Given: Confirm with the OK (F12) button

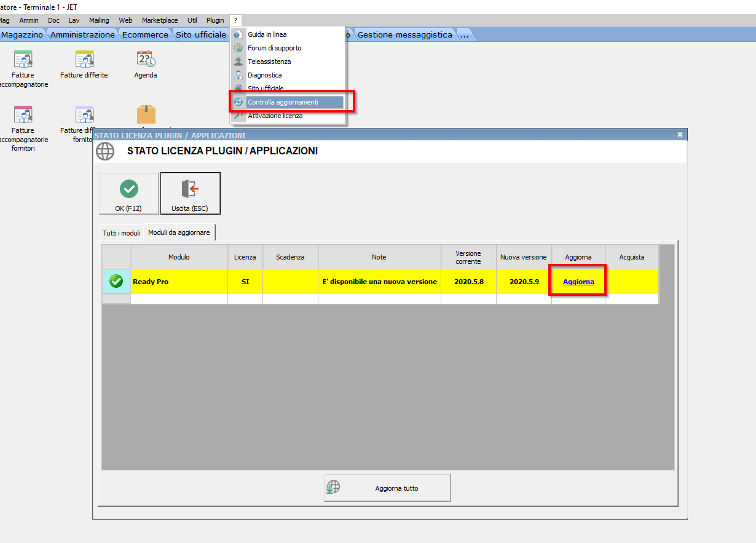Looking at the screenshot, I should (x=128, y=194).
